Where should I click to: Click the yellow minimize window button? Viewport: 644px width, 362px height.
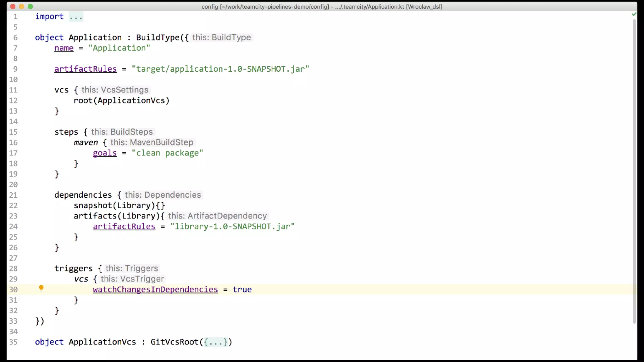pyautogui.click(x=21, y=6)
